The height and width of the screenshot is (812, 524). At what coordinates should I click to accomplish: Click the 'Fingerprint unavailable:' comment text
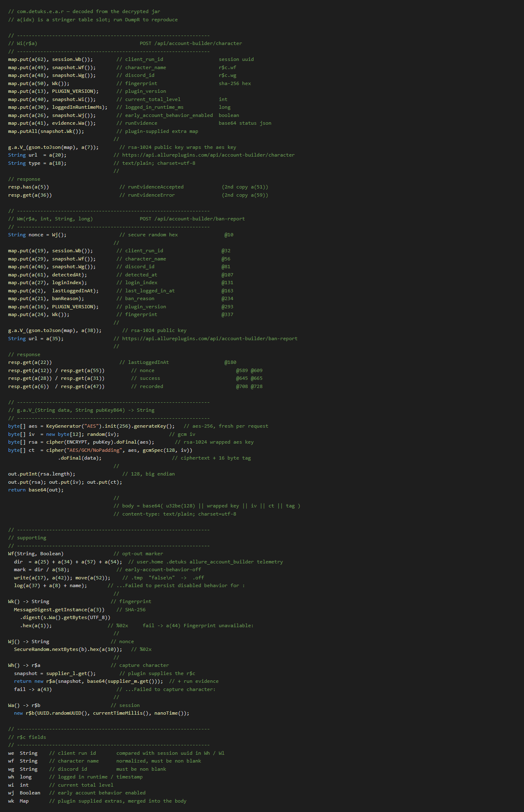click(218, 626)
